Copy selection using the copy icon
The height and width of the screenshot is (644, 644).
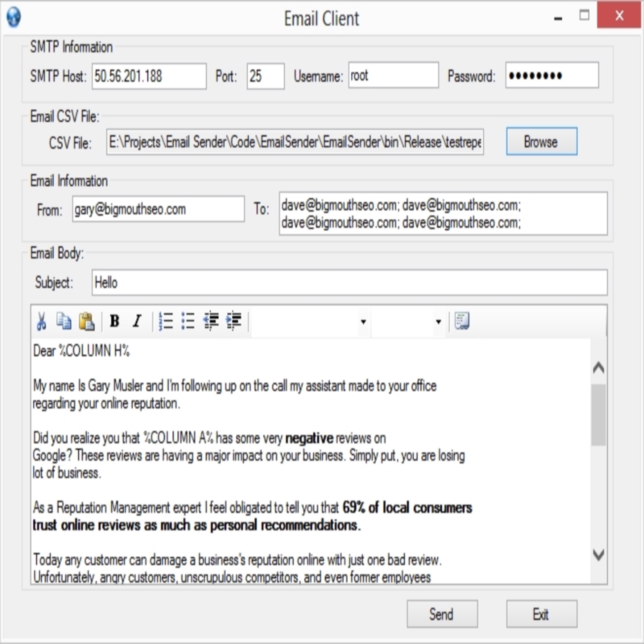tap(64, 321)
